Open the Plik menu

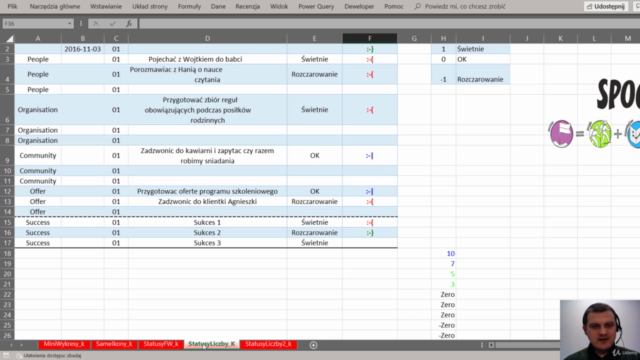tap(12, 7)
